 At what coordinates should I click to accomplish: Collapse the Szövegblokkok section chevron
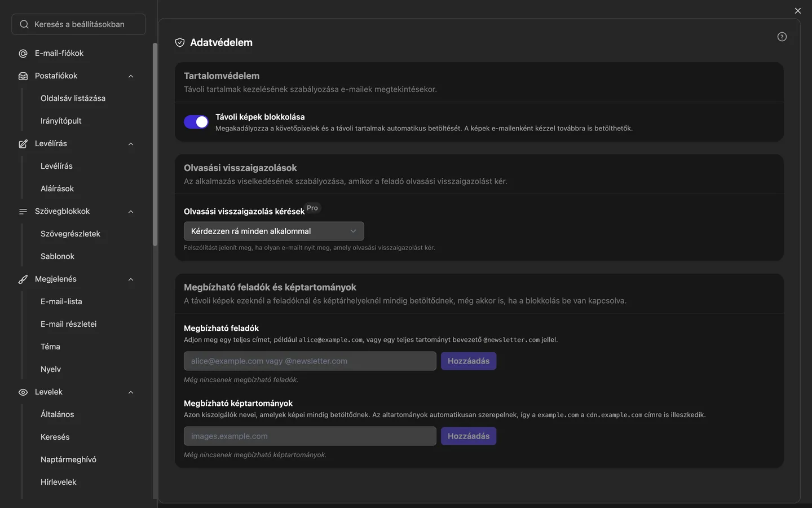(131, 212)
